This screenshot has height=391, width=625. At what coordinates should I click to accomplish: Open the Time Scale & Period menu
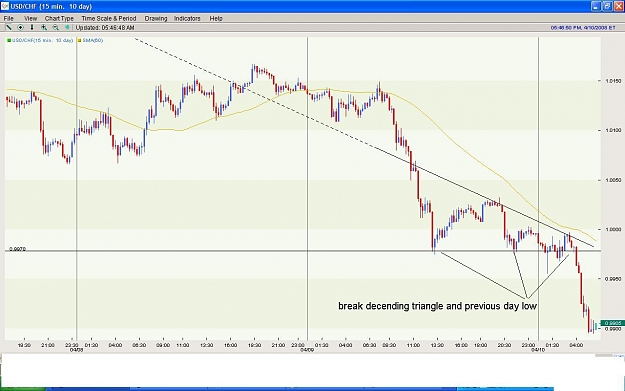(109, 18)
